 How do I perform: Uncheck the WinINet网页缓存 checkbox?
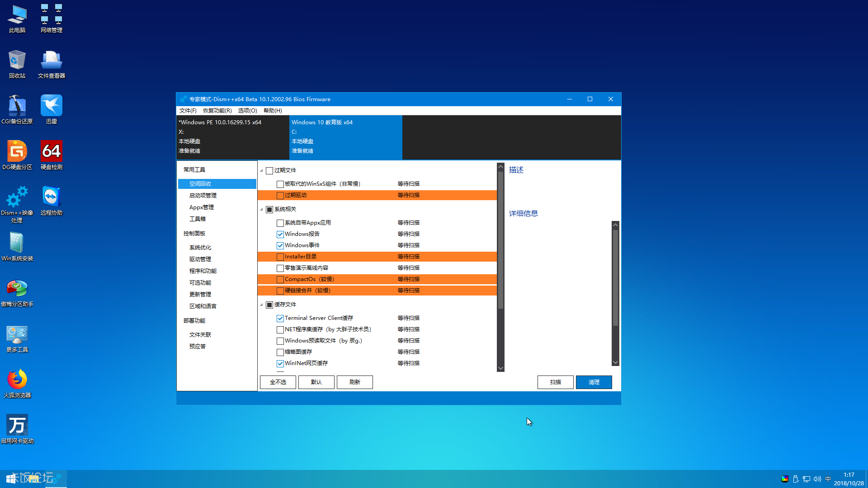[x=280, y=364]
